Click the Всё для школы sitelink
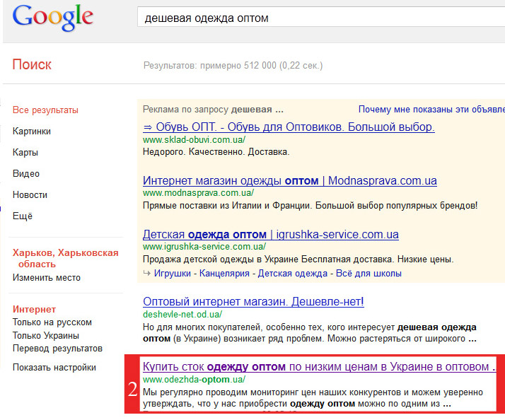505x420 pixels. click(368, 273)
